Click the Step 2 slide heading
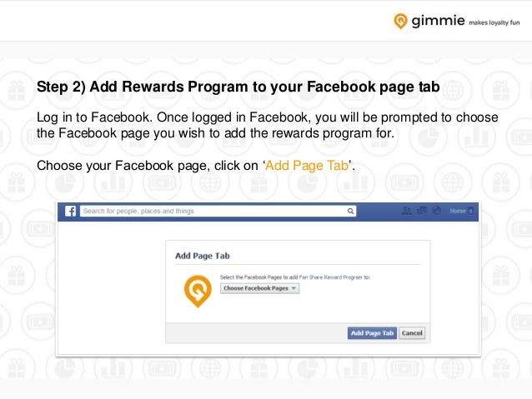Image resolution: width=532 pixels, height=399 pixels. click(238, 87)
